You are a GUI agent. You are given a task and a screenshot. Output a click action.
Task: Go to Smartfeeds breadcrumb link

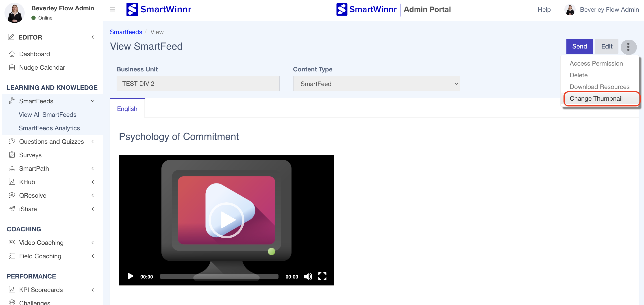coord(126,32)
